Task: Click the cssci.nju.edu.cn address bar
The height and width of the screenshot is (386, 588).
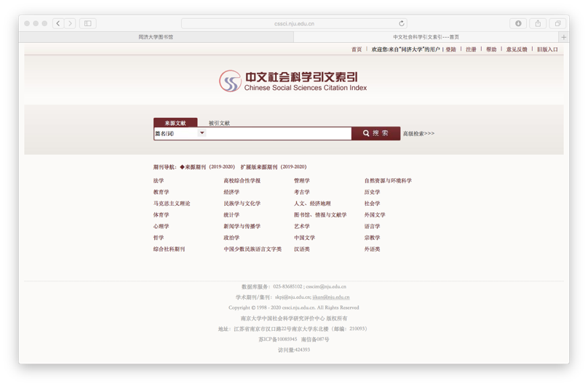Action: pos(294,23)
